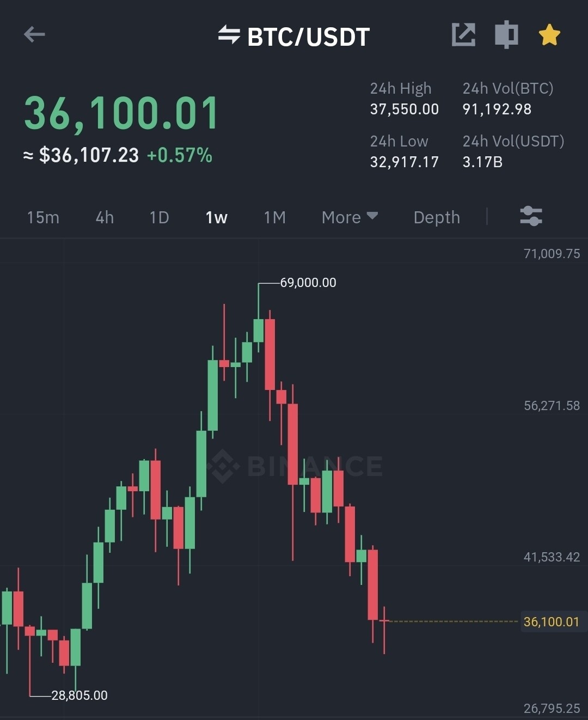Click the yellow 36,100.01 price axis label
The height and width of the screenshot is (720, 588).
pos(551,621)
